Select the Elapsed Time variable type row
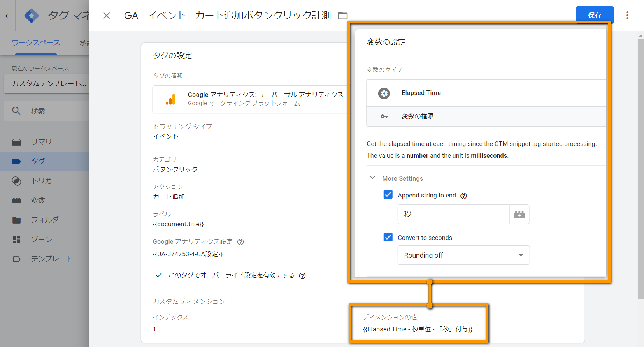The width and height of the screenshot is (644, 347). pyautogui.click(x=486, y=93)
